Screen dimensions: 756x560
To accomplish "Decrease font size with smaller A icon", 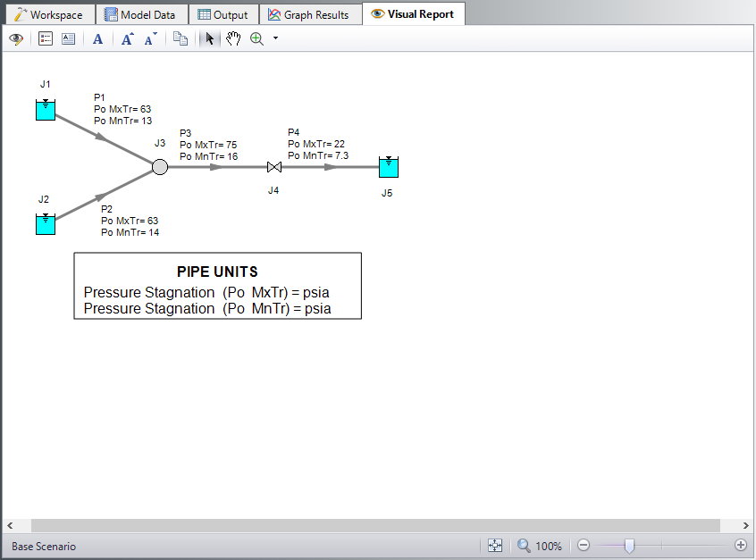I will click(150, 38).
